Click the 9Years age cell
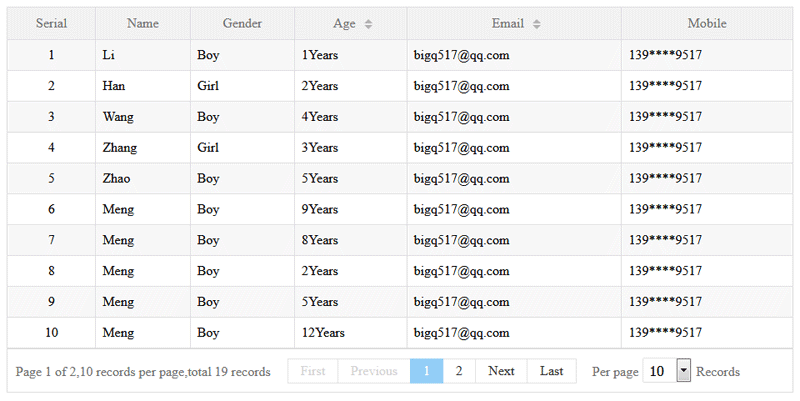This screenshot has width=800, height=401. pos(320,210)
